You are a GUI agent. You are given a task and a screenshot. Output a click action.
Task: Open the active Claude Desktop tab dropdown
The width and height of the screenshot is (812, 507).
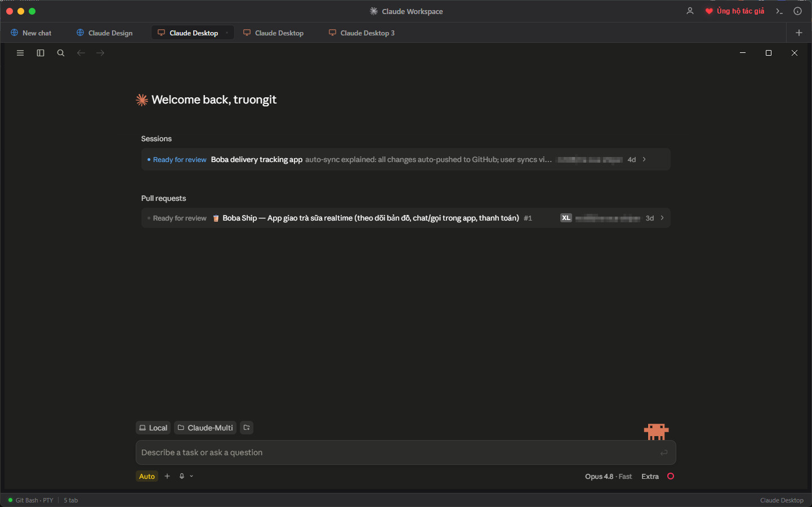[x=227, y=33]
